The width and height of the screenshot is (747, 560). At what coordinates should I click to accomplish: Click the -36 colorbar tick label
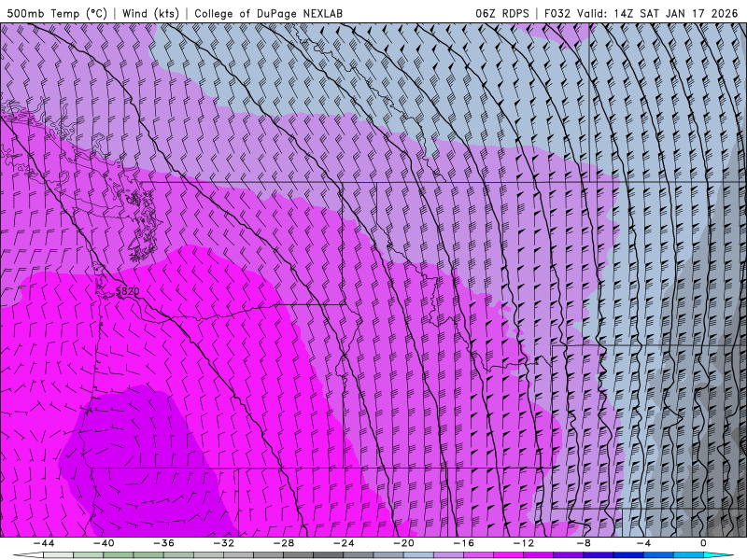[163, 543]
